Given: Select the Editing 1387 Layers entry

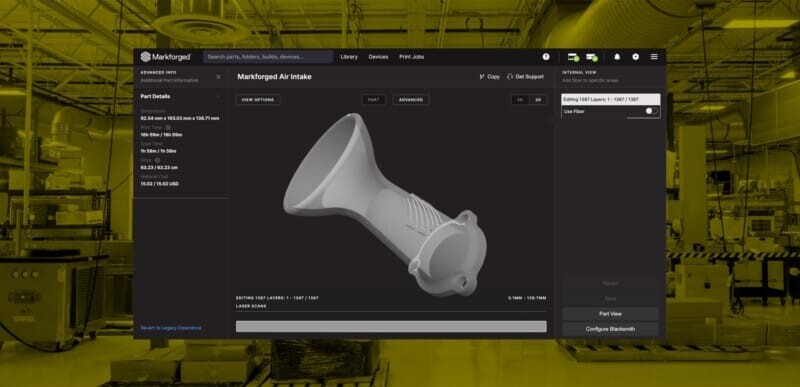Looking at the screenshot, I should pos(611,99).
